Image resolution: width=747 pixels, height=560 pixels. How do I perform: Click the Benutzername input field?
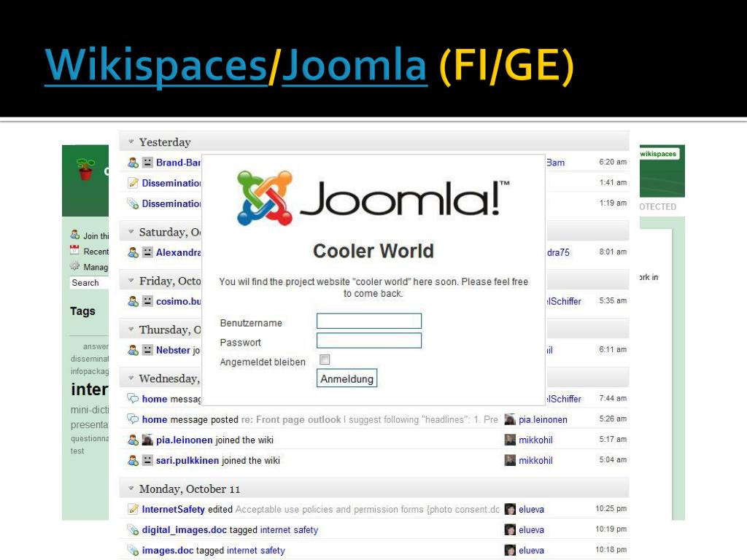[368, 321]
